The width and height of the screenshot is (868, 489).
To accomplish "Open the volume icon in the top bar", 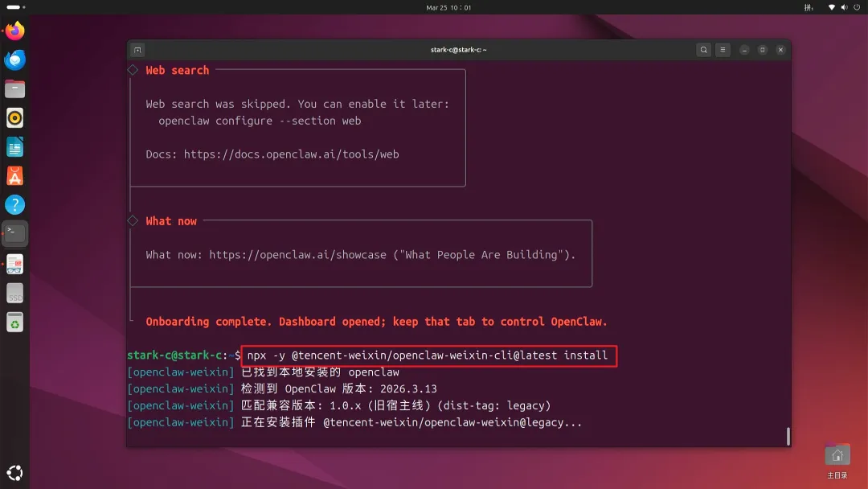I will (x=844, y=7).
